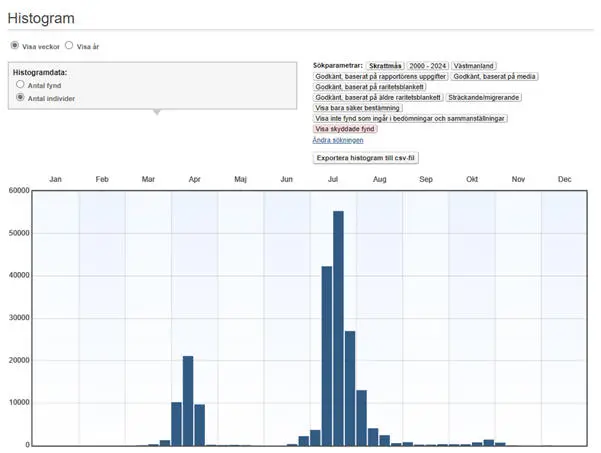Click the red 'Visa skyddade fynd' tag
Screen dimensions: 601x453
345,129
